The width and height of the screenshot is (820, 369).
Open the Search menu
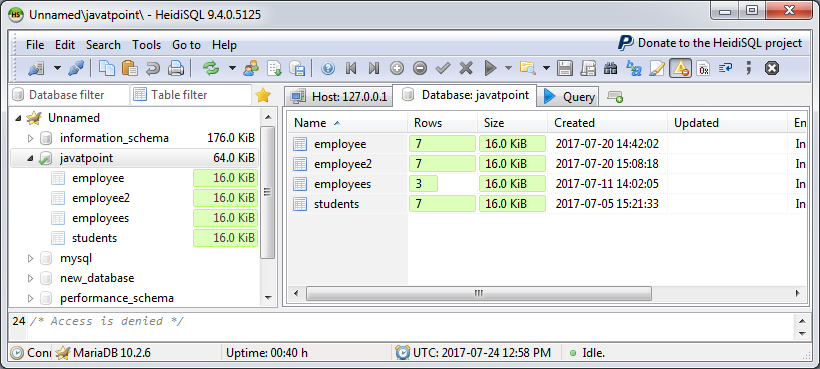coord(103,45)
